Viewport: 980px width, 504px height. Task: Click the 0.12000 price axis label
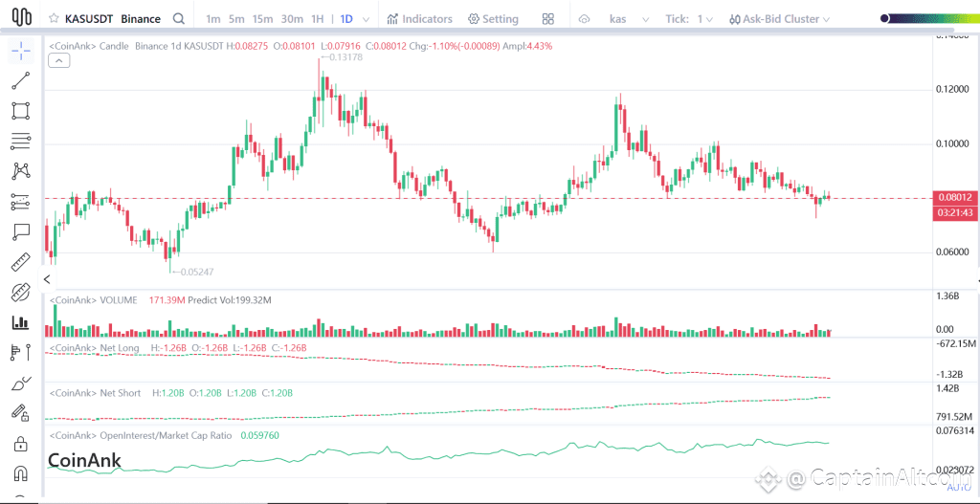tap(953, 89)
